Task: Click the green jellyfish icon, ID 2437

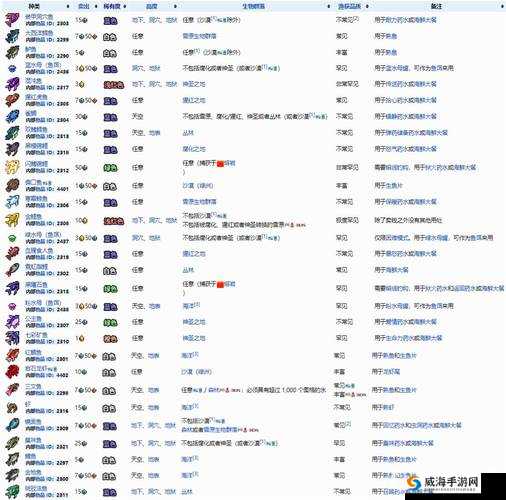Action: click(x=12, y=238)
